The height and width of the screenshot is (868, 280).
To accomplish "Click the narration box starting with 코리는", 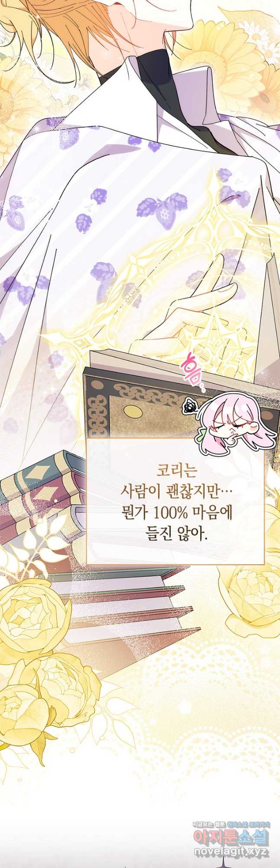I will pyautogui.click(x=175, y=501).
